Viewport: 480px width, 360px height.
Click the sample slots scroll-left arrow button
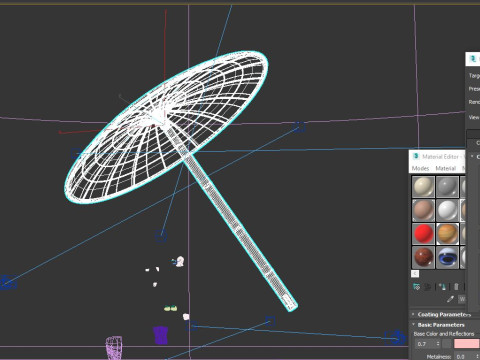[x=415, y=274]
